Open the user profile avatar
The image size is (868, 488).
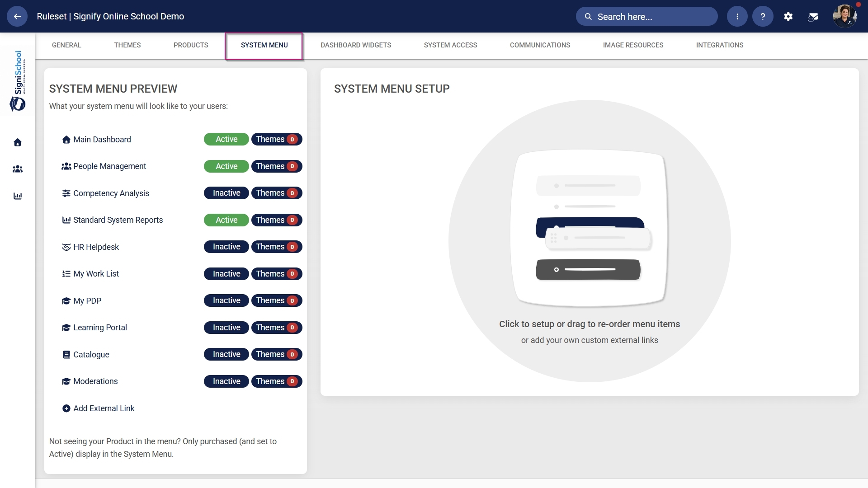click(845, 16)
